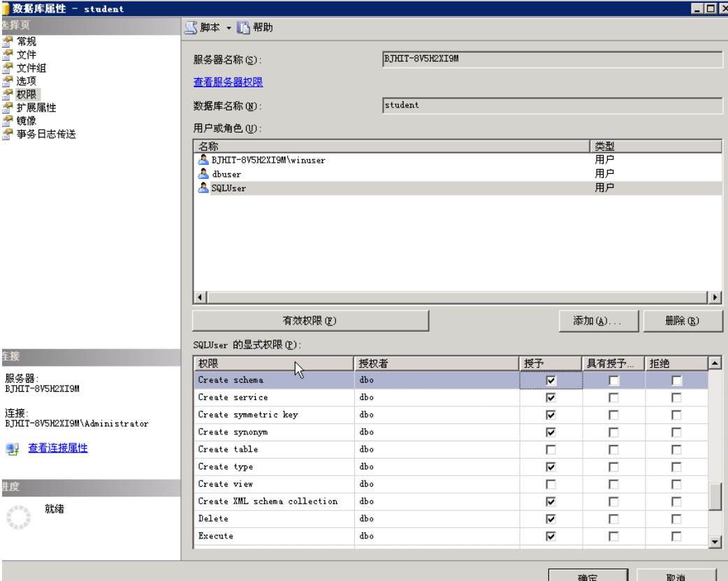Sort by 权限 column header
The height and width of the screenshot is (581, 728).
274,363
